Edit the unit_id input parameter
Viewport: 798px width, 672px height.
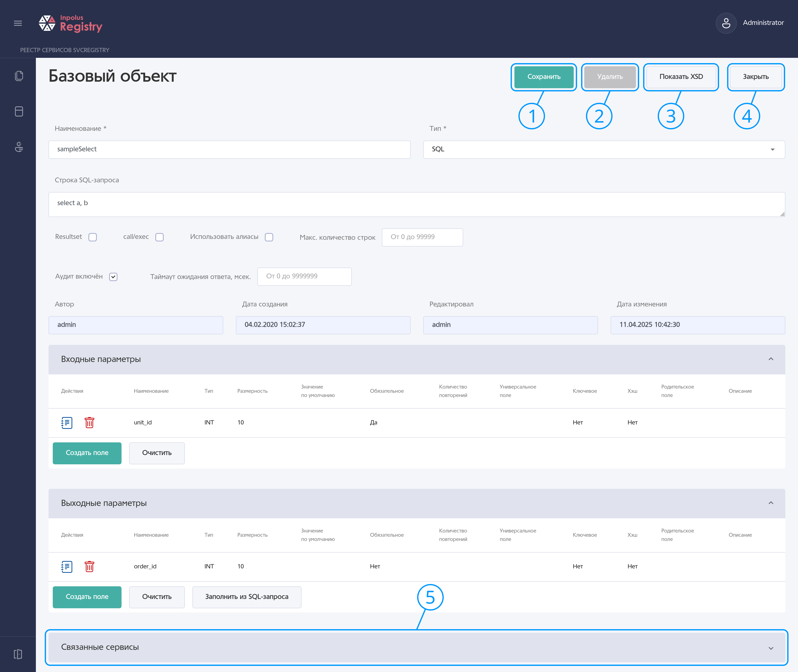(x=67, y=423)
